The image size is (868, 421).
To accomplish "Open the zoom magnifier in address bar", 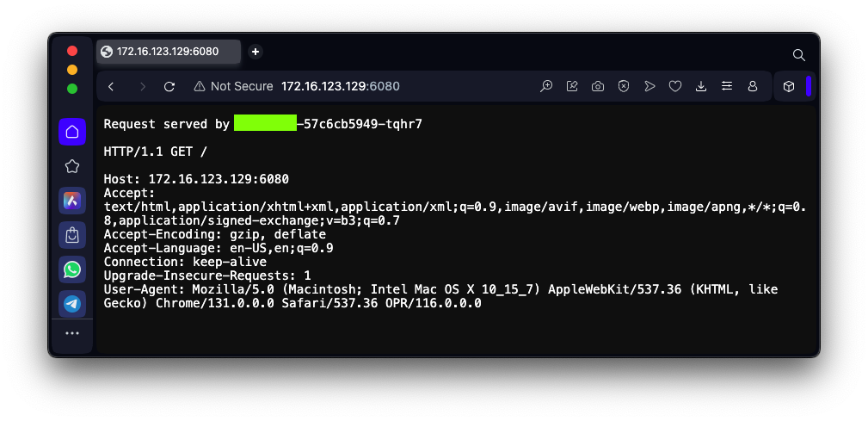I will (546, 86).
